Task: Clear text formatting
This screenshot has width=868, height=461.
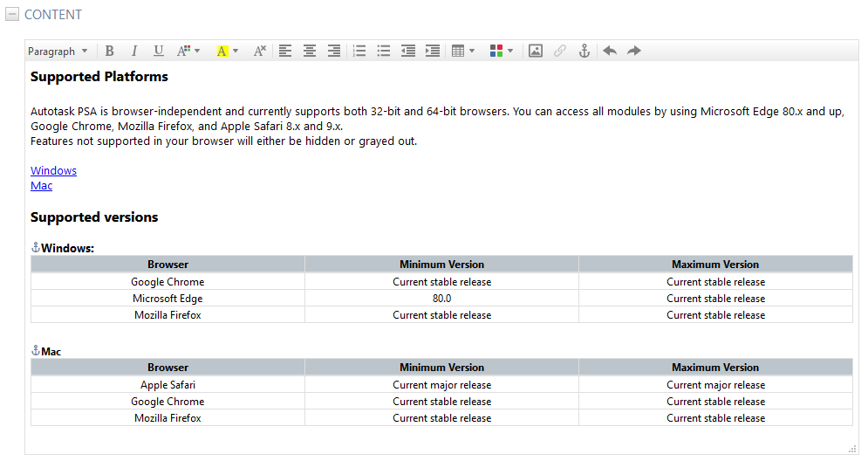Action: [260, 51]
